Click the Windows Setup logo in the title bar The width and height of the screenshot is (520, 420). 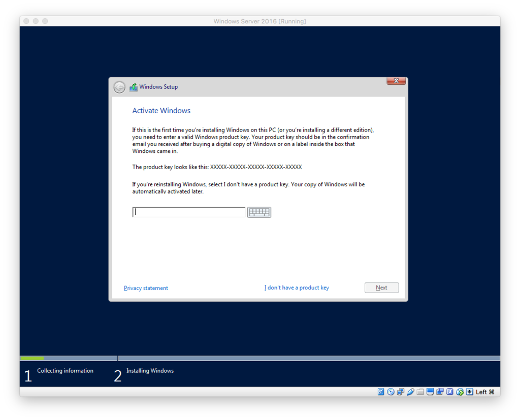[133, 87]
